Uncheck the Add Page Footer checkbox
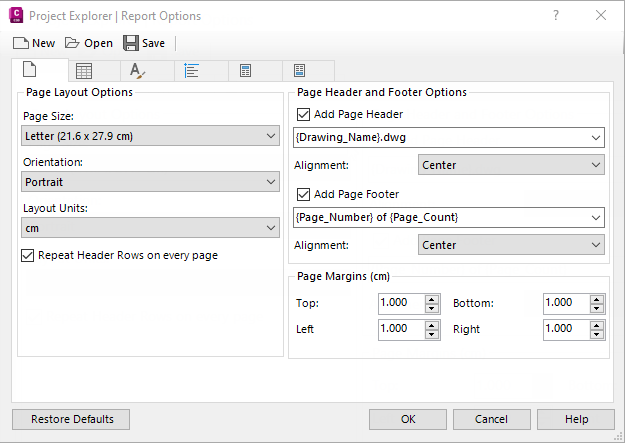 [304, 194]
